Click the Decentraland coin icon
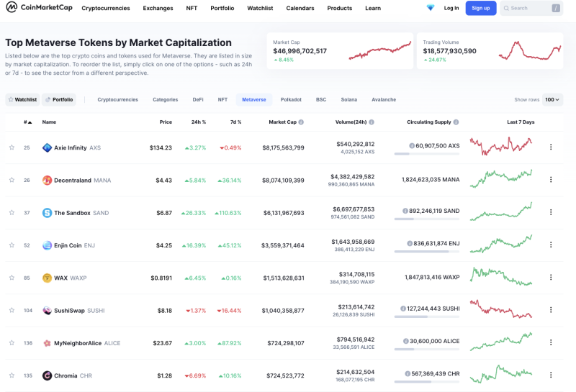Screen dimensions: 576x392 (47, 181)
